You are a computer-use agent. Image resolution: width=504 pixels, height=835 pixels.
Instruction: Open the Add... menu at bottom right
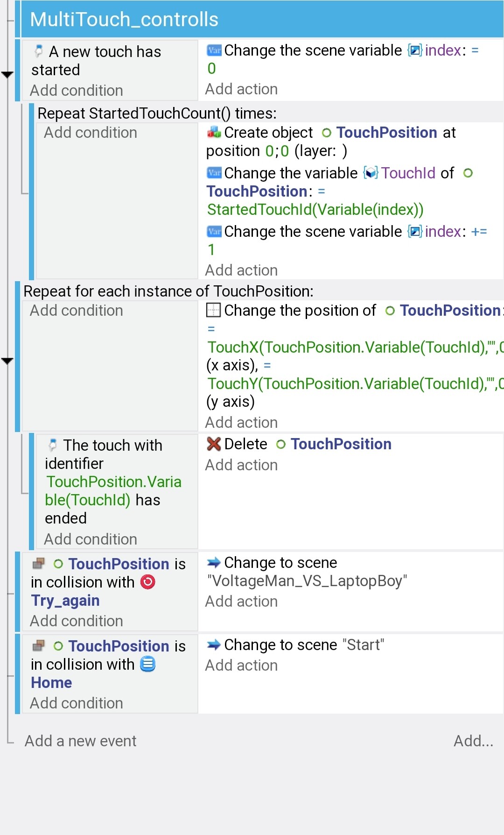pyautogui.click(x=473, y=741)
